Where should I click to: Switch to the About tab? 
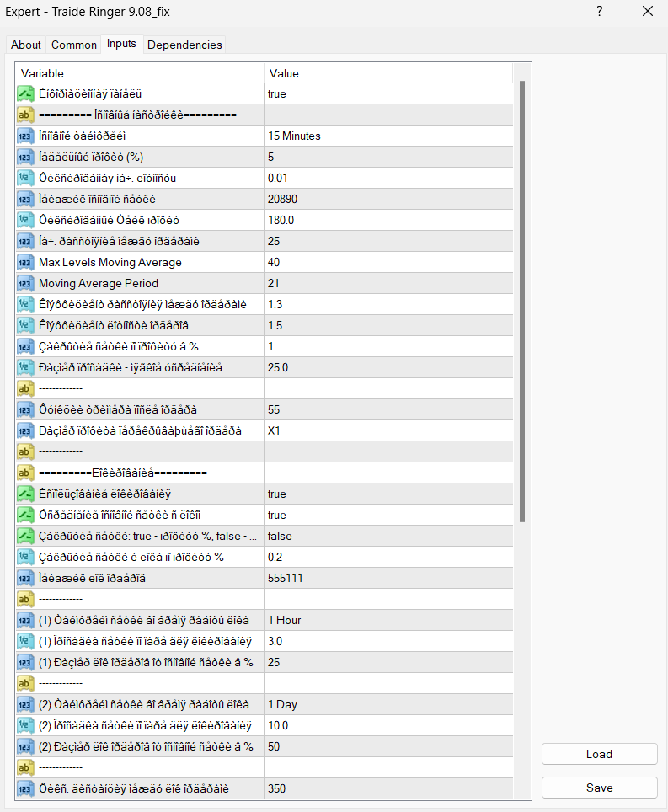tap(26, 45)
